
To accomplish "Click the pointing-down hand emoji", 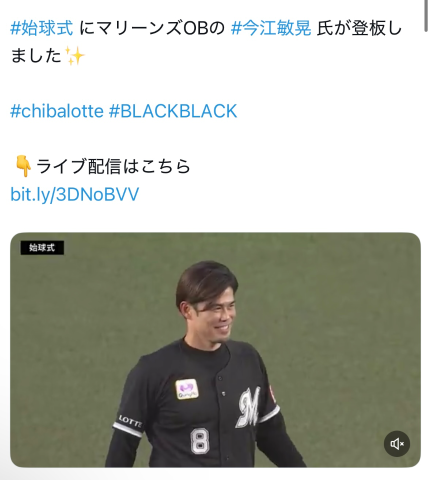I will click(x=23, y=166).
